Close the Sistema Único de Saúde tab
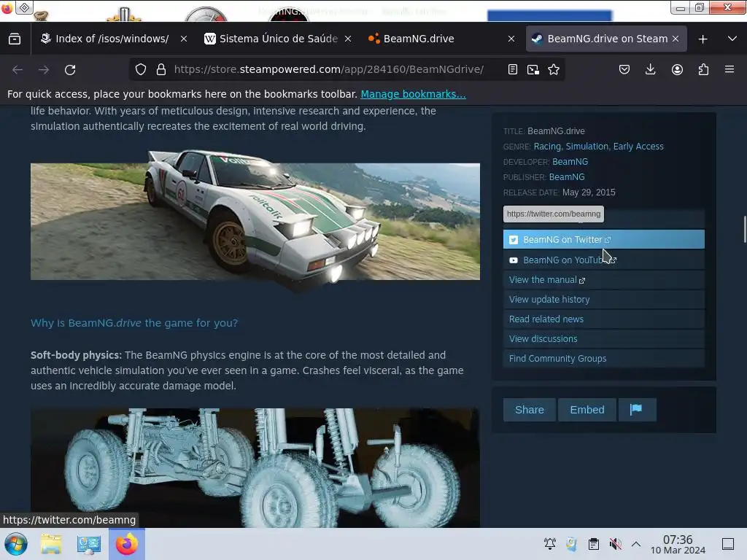The image size is (747, 560). 348,39
